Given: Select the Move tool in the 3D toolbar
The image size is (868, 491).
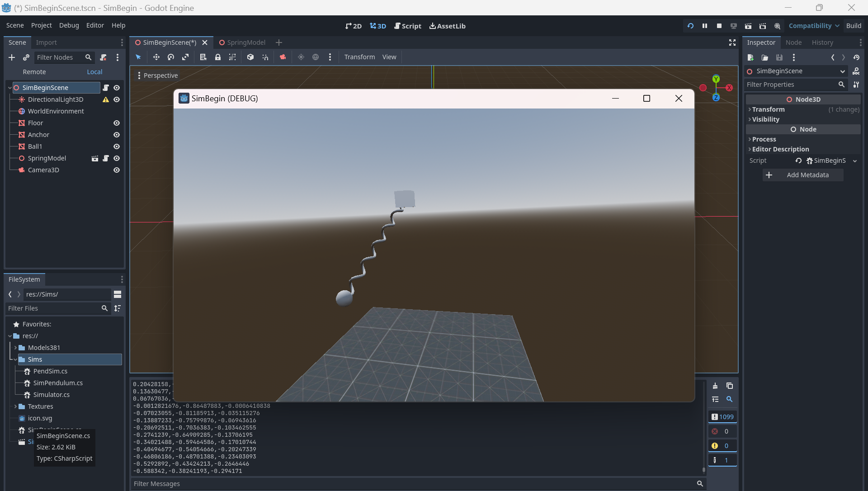Looking at the screenshot, I should coord(156,57).
